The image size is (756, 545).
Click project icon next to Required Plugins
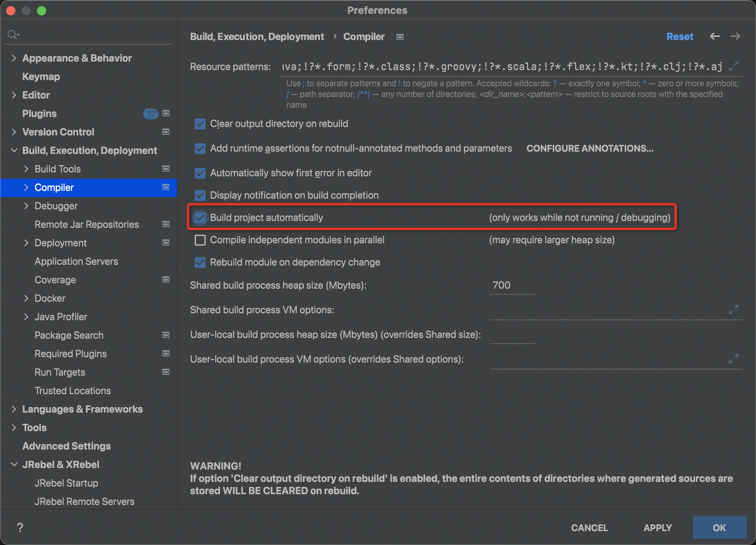point(166,353)
